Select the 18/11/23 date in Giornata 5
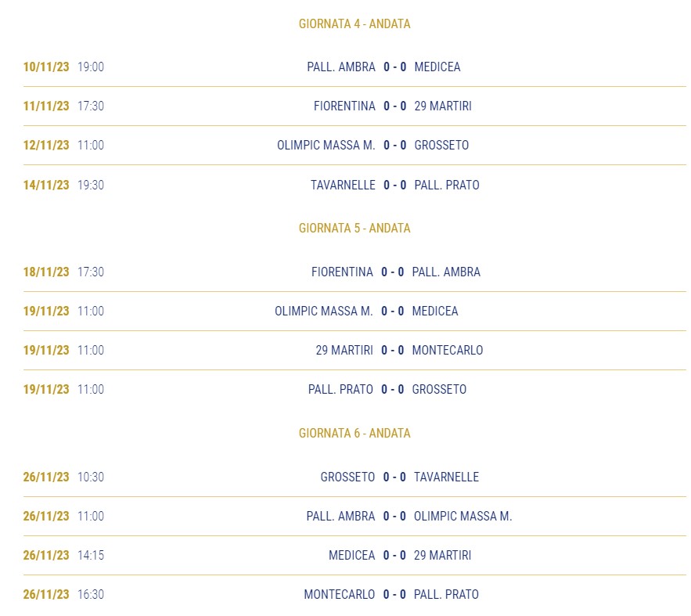The image size is (691, 616). pos(46,272)
